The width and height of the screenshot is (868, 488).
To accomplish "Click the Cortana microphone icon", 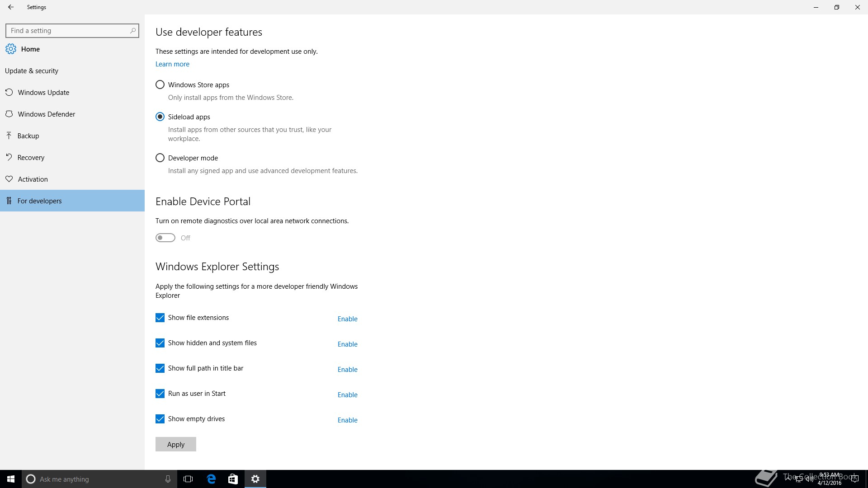I will click(168, 479).
